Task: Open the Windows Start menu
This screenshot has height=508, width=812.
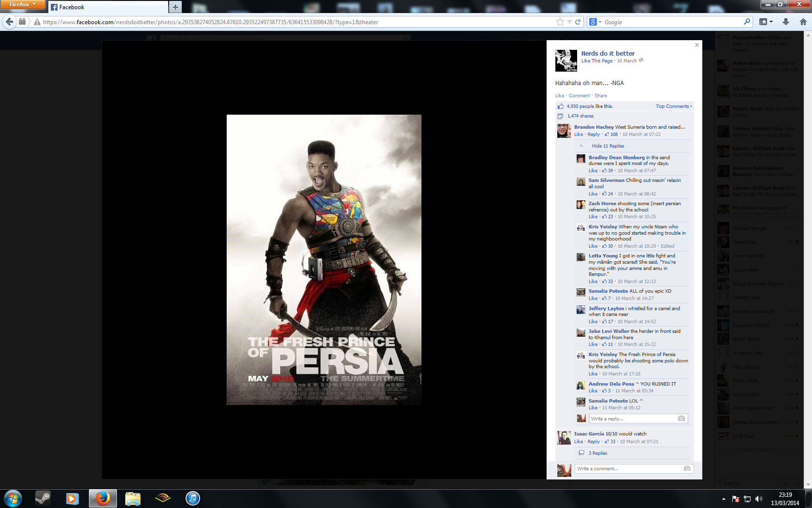Action: coord(13,498)
